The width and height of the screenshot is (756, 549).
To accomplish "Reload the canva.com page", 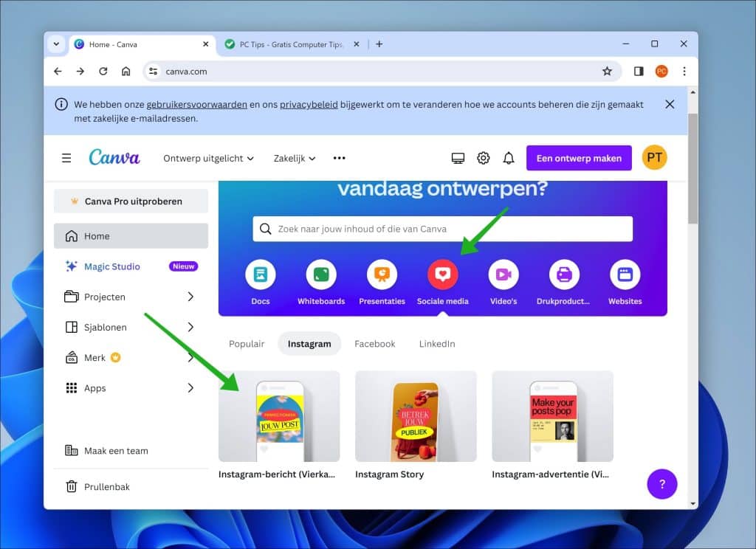I will (x=103, y=72).
